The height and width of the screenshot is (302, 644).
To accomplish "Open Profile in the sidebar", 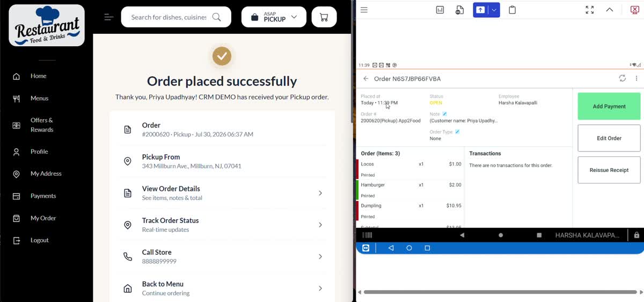I will [x=39, y=152].
